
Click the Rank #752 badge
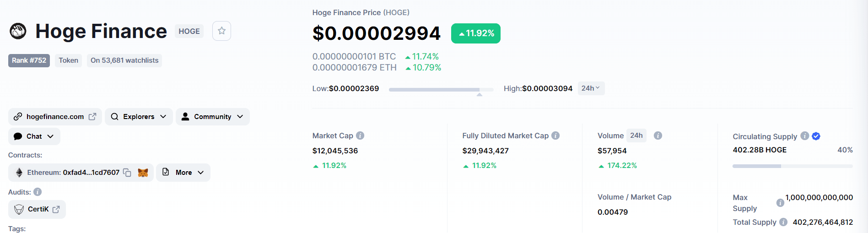[x=29, y=60]
